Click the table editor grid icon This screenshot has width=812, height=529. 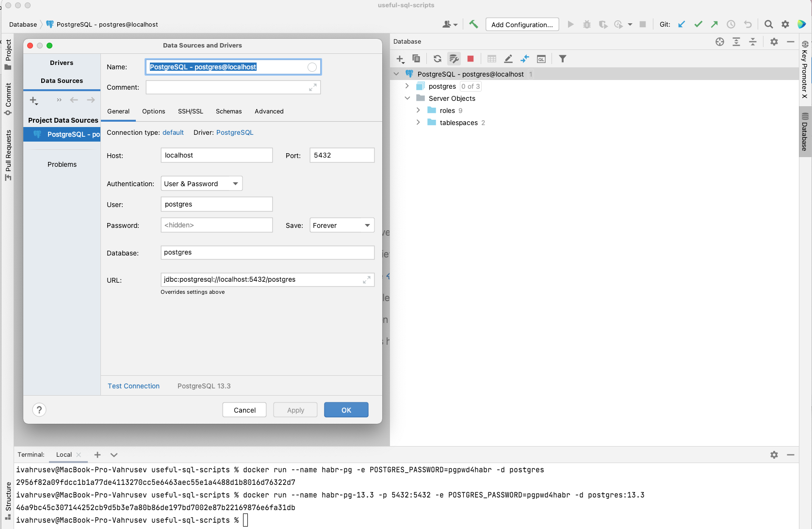coord(492,59)
